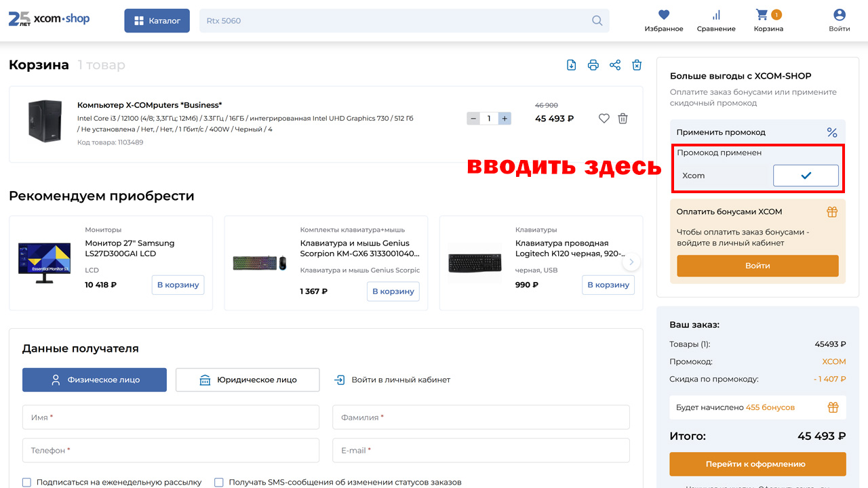Add Samsung monitor В корзину

point(178,285)
